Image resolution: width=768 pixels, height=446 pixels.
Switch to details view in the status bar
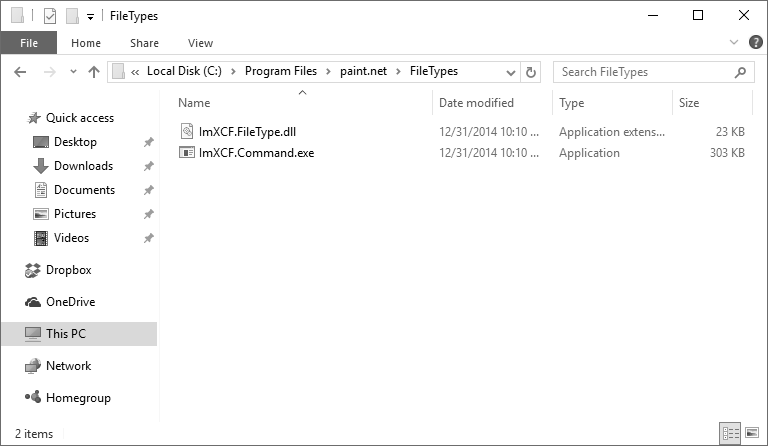pos(730,433)
